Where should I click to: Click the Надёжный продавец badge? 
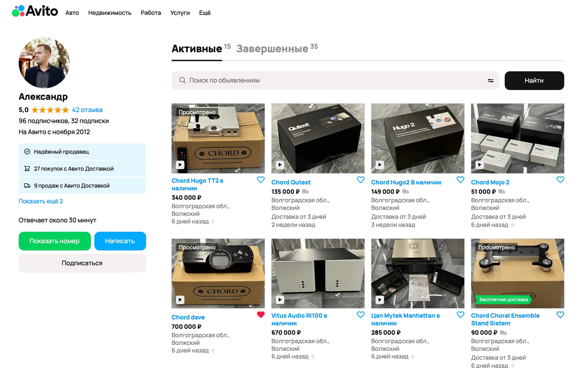click(82, 151)
